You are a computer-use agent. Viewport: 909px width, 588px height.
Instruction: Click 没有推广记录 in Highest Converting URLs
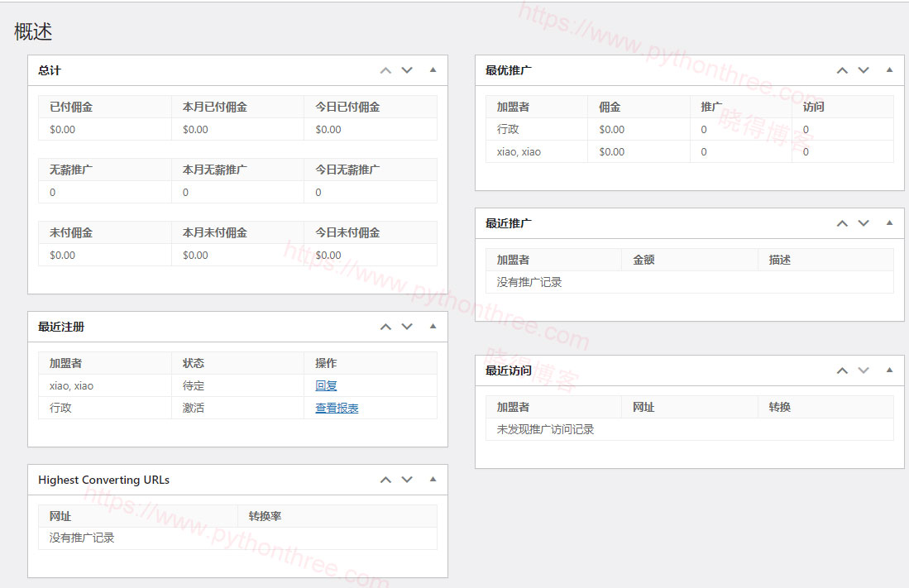pos(82,538)
